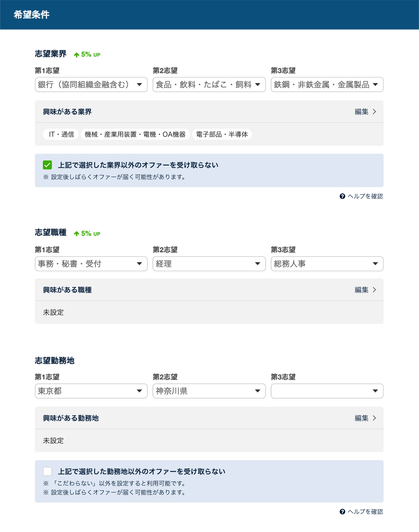The width and height of the screenshot is (419, 532).
Task: Open second-choice industry dropdown showing 食品・飲料
Action: 209,85
